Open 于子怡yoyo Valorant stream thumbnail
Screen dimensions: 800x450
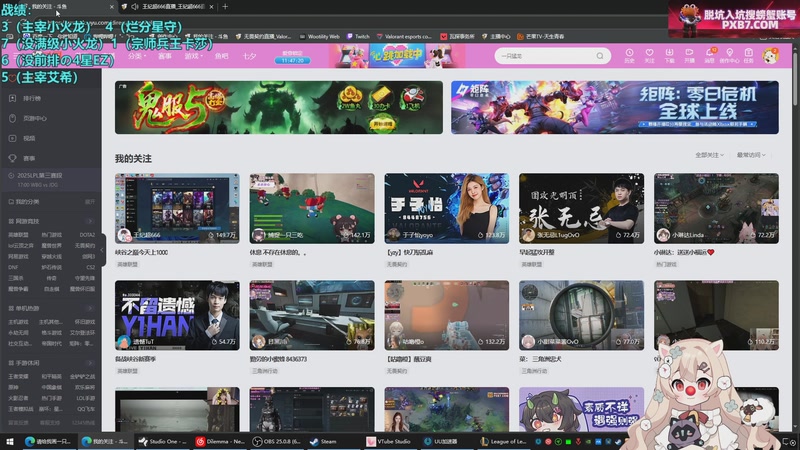tap(446, 208)
